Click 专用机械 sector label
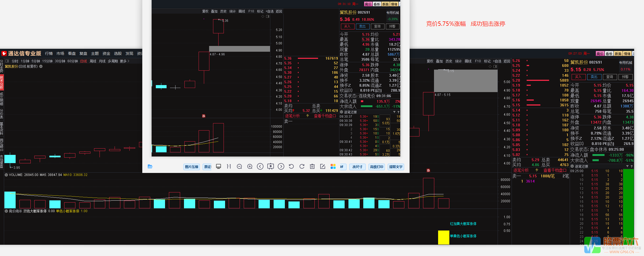Image resolution: width=644 pixels, height=256 pixels. point(626,62)
